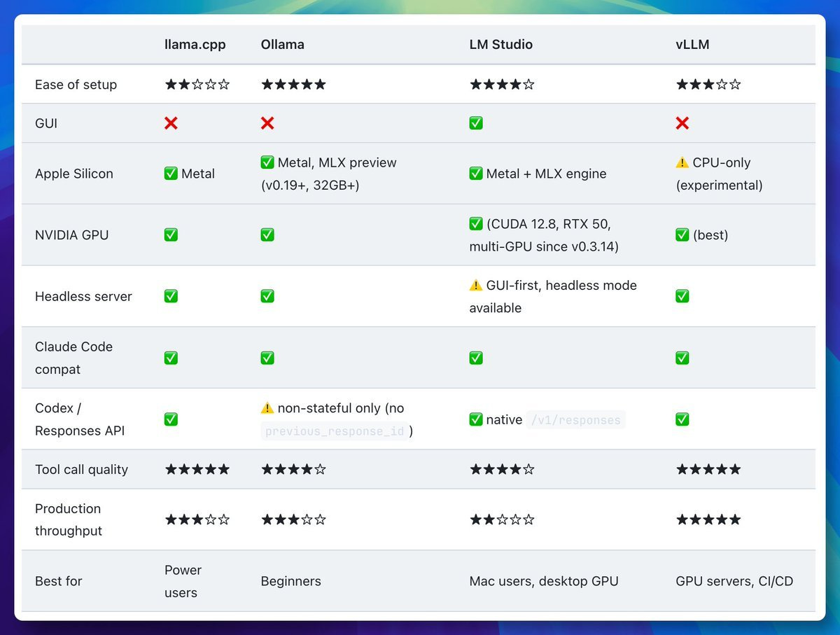Click the green check for llama.cpp Codex Responses API
The width and height of the screenshot is (840, 635).
click(171, 419)
